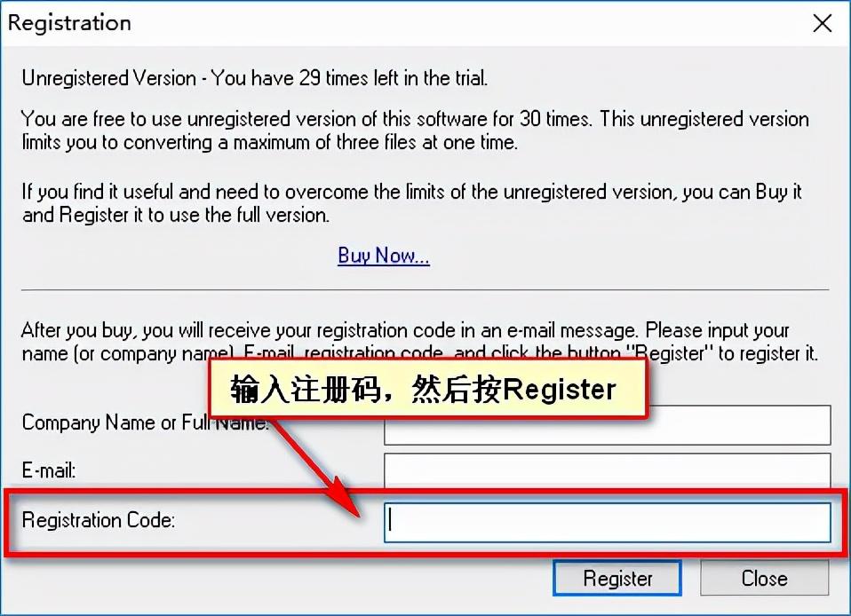Click the yellow Chinese callout annotation box
This screenshot has height=616, width=851.
coord(428,388)
